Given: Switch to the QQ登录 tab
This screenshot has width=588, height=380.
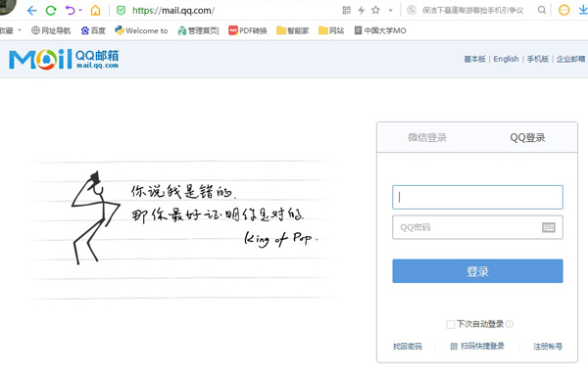Looking at the screenshot, I should pyautogui.click(x=527, y=137).
